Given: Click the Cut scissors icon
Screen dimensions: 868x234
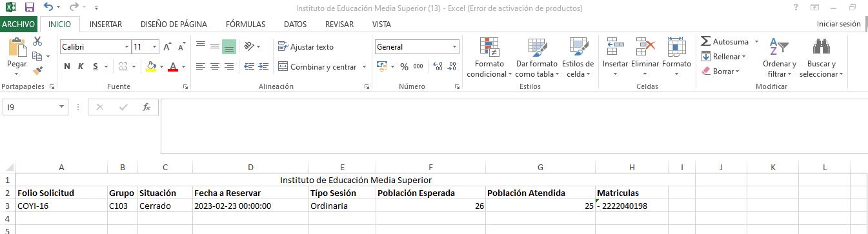Looking at the screenshot, I should coord(37,41).
